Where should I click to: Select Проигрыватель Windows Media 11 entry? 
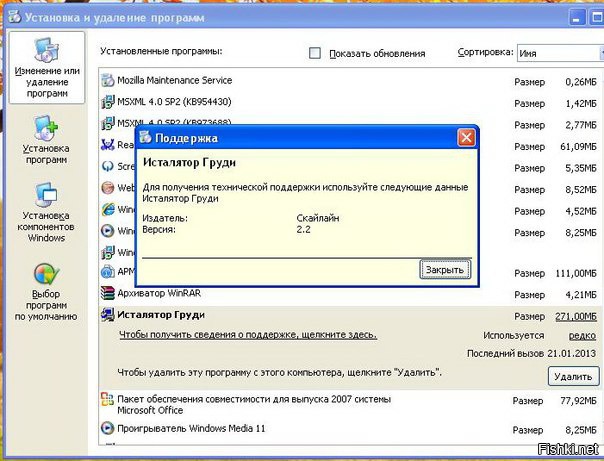pos(192,429)
